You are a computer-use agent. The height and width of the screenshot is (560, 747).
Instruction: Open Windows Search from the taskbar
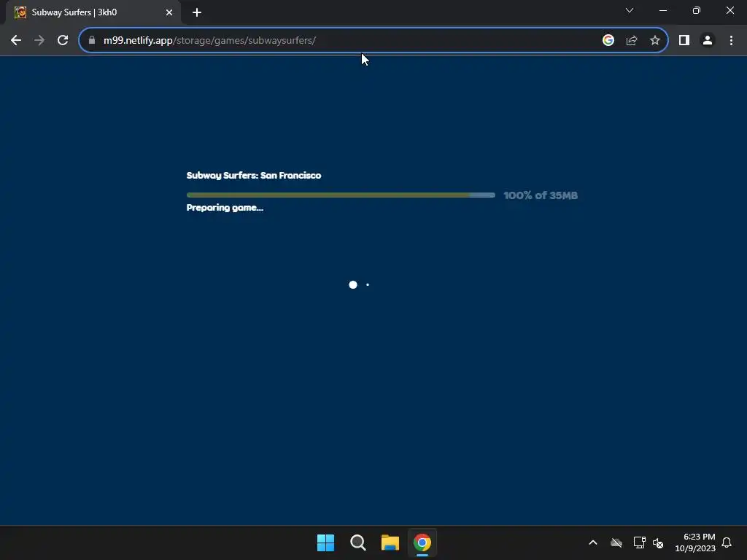click(x=357, y=542)
